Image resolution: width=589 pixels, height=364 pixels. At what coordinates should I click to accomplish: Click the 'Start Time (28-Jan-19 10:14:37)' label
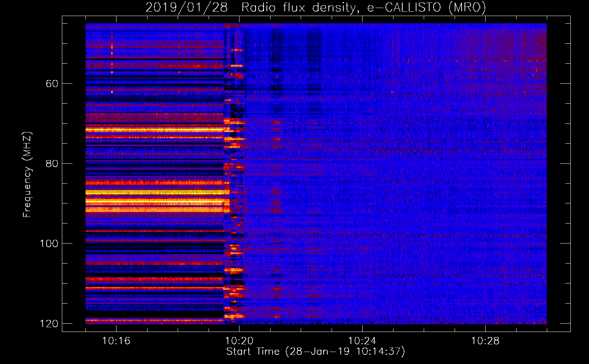(316, 352)
